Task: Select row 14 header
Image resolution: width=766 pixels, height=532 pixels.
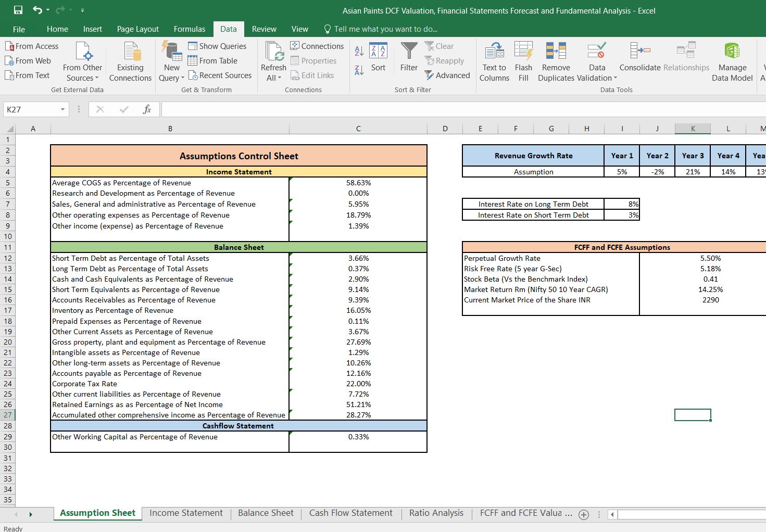Action: coord(8,279)
